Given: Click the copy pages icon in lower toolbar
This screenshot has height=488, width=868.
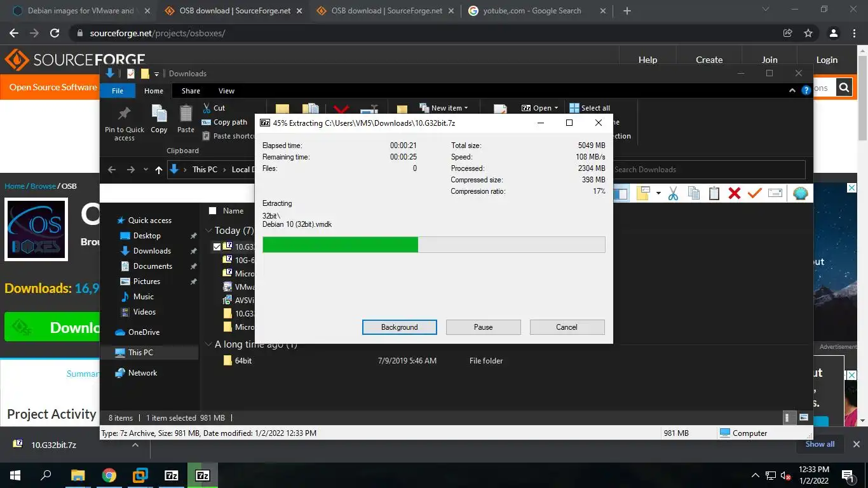Looking at the screenshot, I should tap(694, 193).
